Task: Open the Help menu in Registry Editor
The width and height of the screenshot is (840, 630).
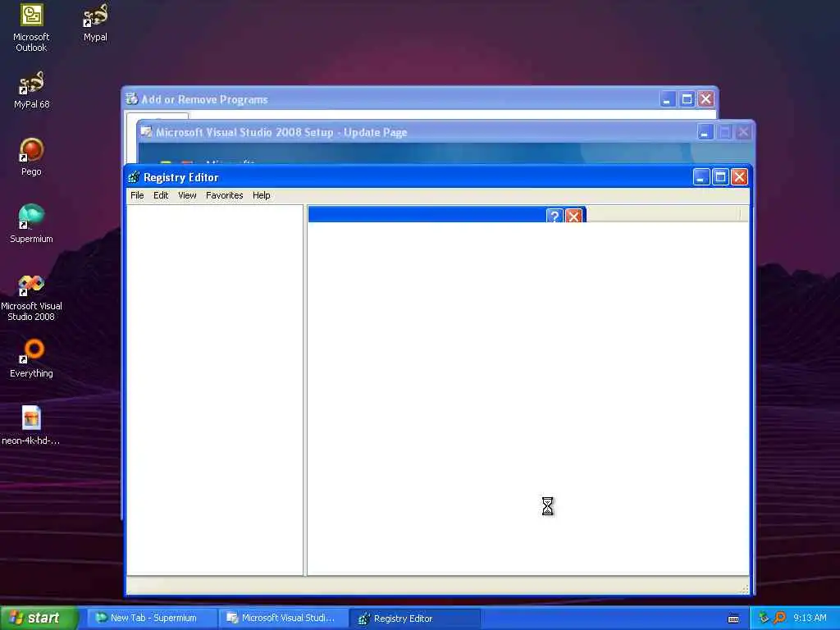Action: [262, 195]
